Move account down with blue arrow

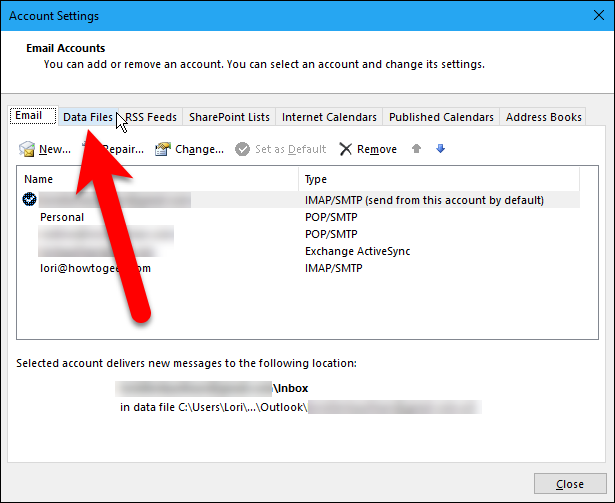click(440, 149)
